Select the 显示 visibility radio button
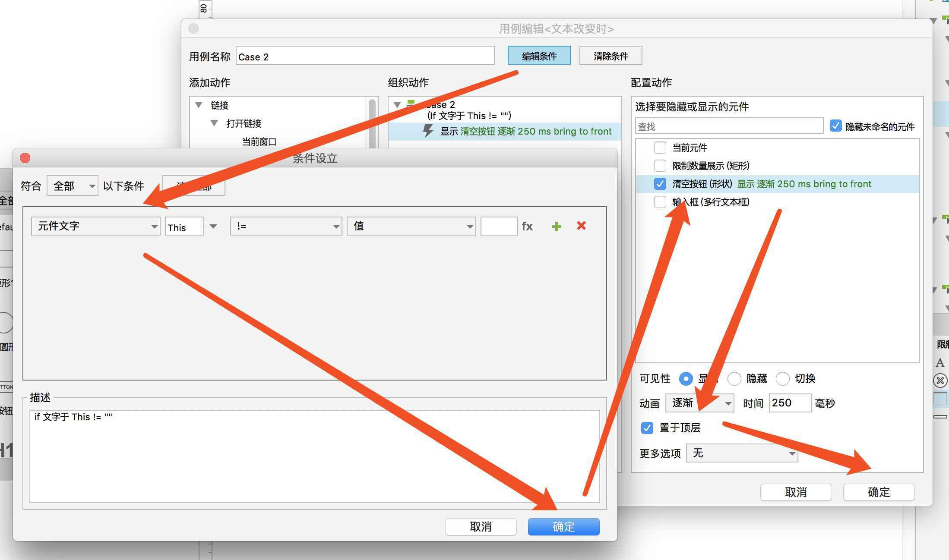The image size is (949, 560). coord(686,379)
